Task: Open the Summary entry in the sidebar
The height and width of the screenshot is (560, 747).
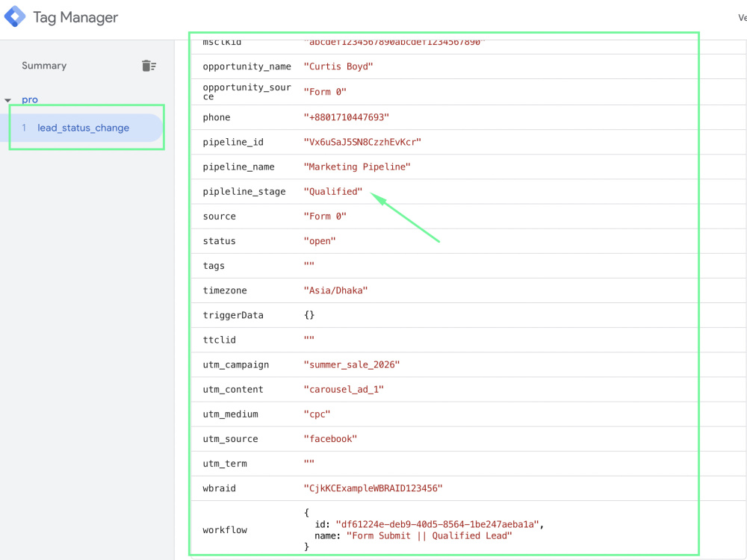Action: 44,66
